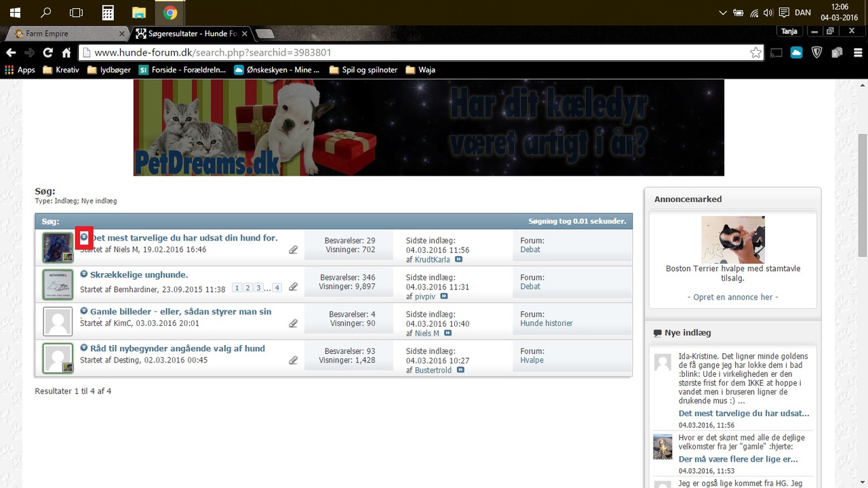The width and height of the screenshot is (868, 488).
Task: Click the volume icon in system tray
Action: [768, 12]
